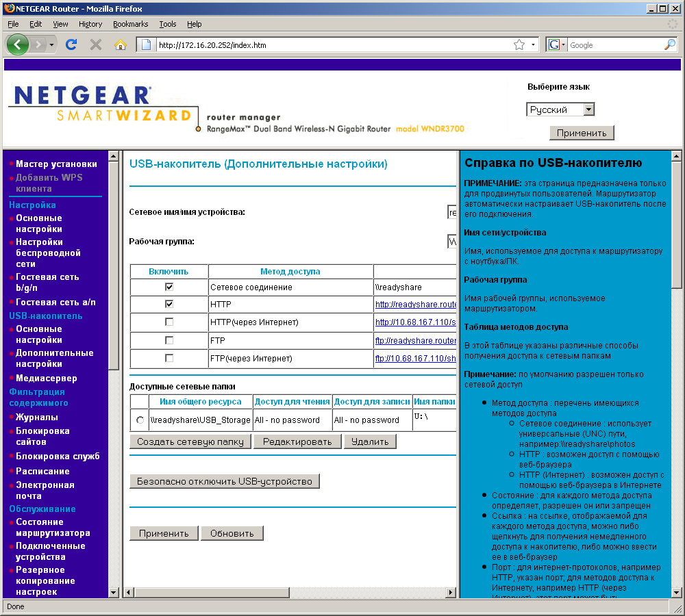This screenshot has height=616, width=685.
Task: Reload the router page
Action: point(71,44)
